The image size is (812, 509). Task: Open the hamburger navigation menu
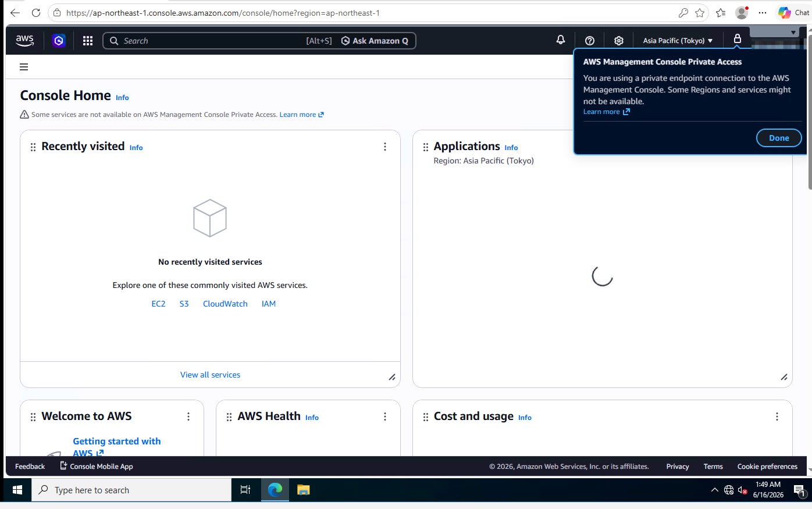24,67
